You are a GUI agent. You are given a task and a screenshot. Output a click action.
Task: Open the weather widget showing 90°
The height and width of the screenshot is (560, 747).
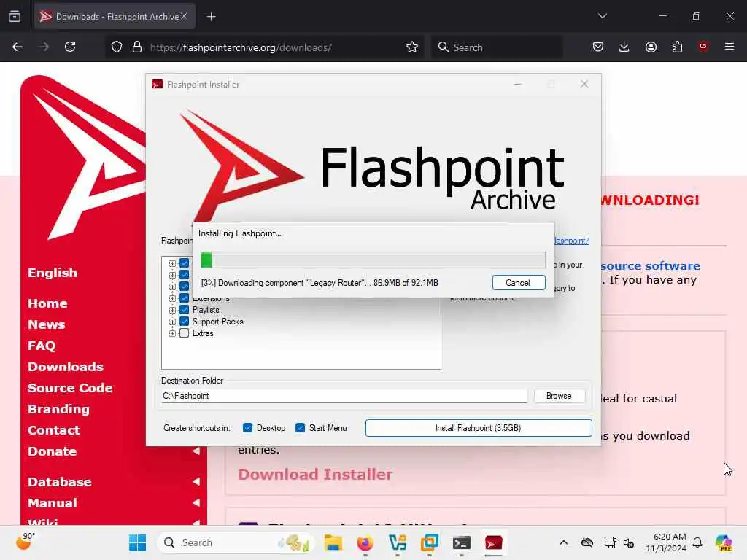tap(26, 542)
